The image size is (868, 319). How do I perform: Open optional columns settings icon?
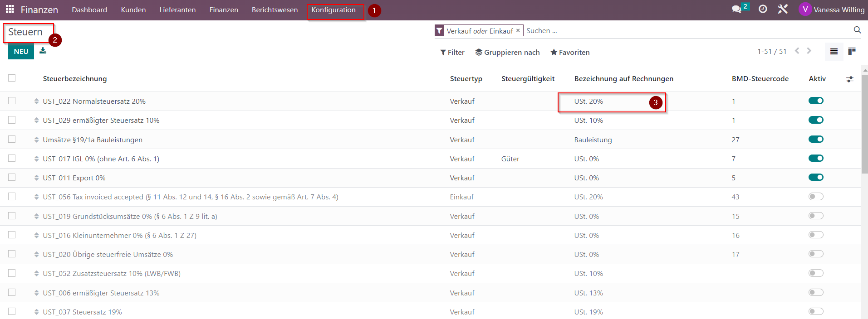[850, 79]
